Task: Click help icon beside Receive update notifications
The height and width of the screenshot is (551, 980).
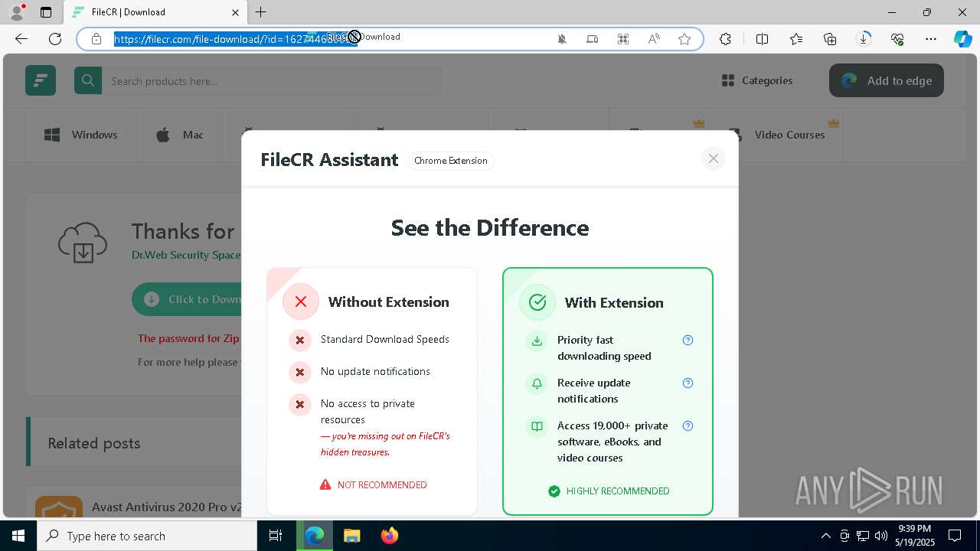Action: click(688, 383)
